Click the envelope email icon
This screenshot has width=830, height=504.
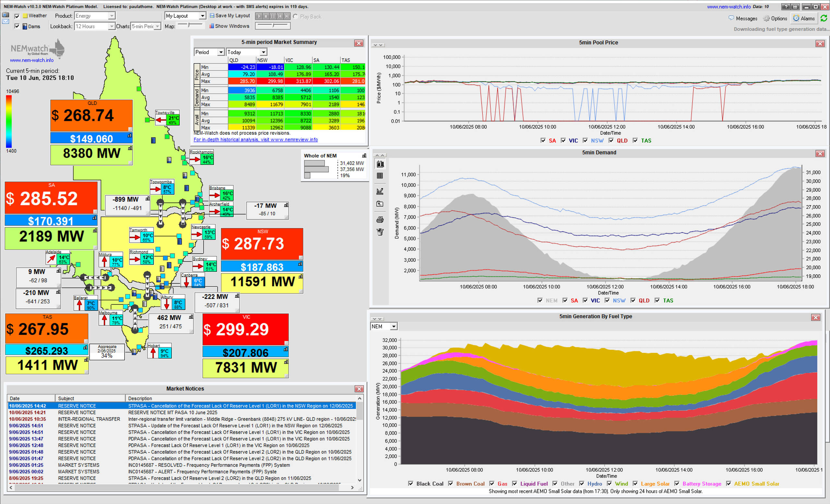pos(6,21)
